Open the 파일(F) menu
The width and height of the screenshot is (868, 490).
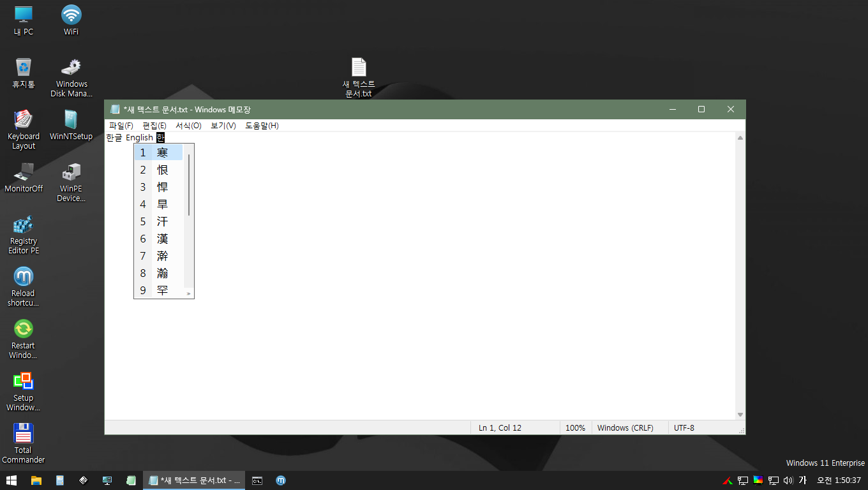121,126
